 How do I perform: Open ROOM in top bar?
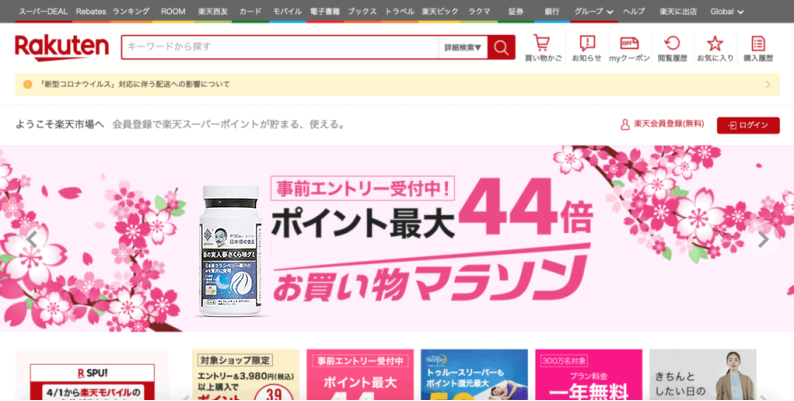173,11
